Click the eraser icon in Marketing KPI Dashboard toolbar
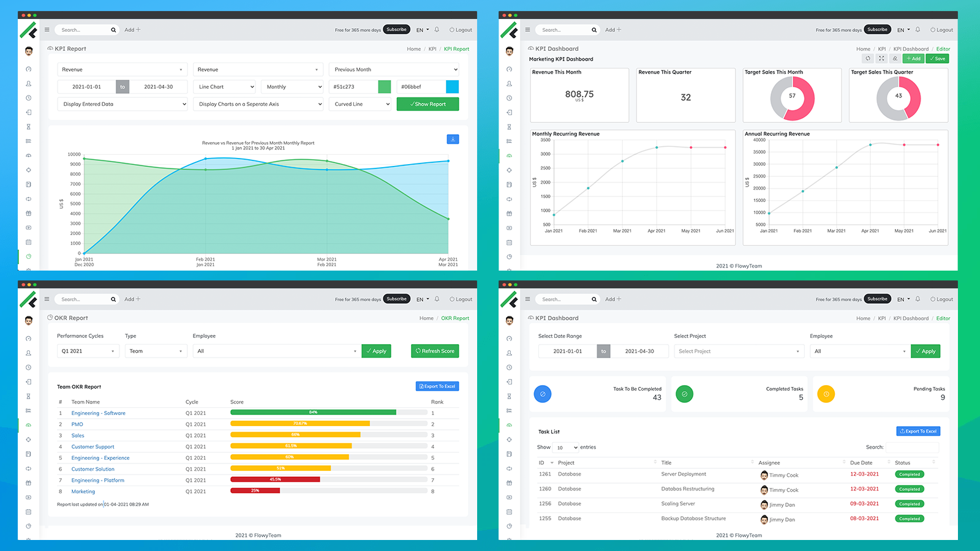 [895, 59]
